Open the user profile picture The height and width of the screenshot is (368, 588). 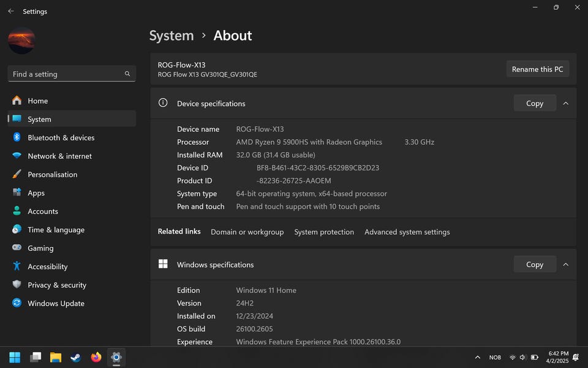click(22, 40)
